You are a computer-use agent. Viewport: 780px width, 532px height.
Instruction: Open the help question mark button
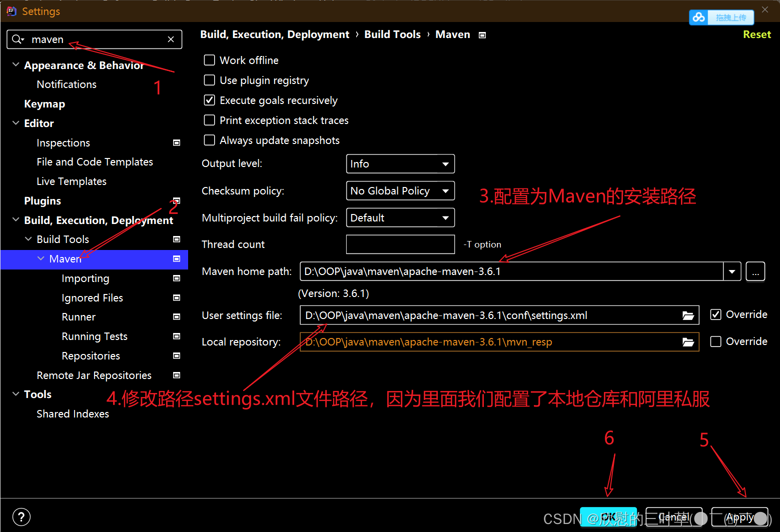pyautogui.click(x=22, y=517)
